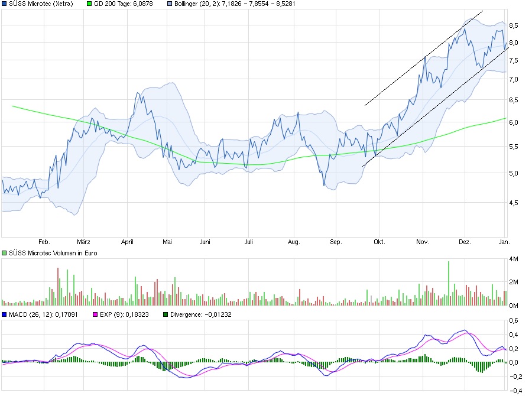
Task: Click the tallest green volume bar in December
Action: tap(449, 283)
